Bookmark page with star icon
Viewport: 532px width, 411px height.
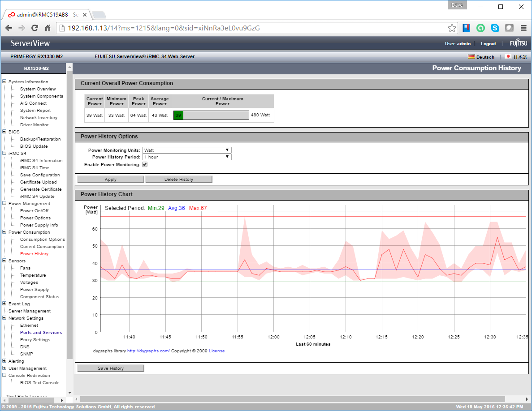tap(452, 28)
